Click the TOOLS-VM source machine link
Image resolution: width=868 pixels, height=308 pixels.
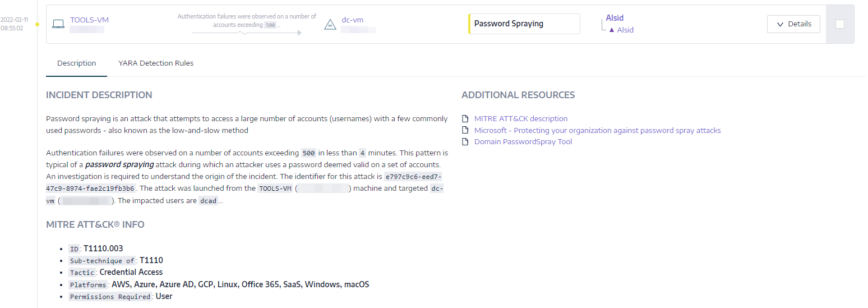coord(89,20)
